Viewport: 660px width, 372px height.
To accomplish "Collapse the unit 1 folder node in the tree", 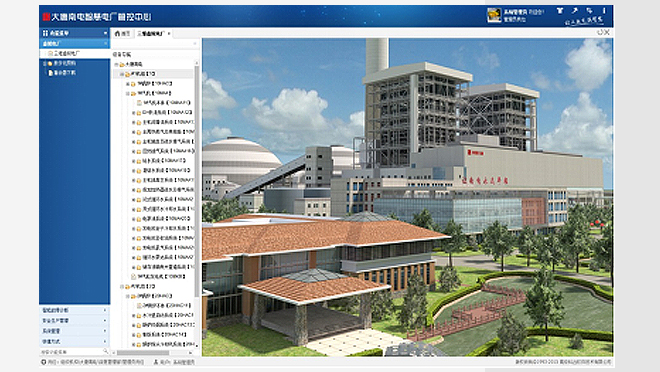I will (x=122, y=74).
